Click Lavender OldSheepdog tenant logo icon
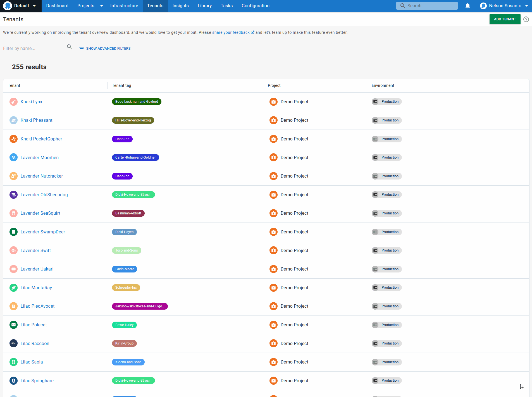 pyautogui.click(x=13, y=195)
